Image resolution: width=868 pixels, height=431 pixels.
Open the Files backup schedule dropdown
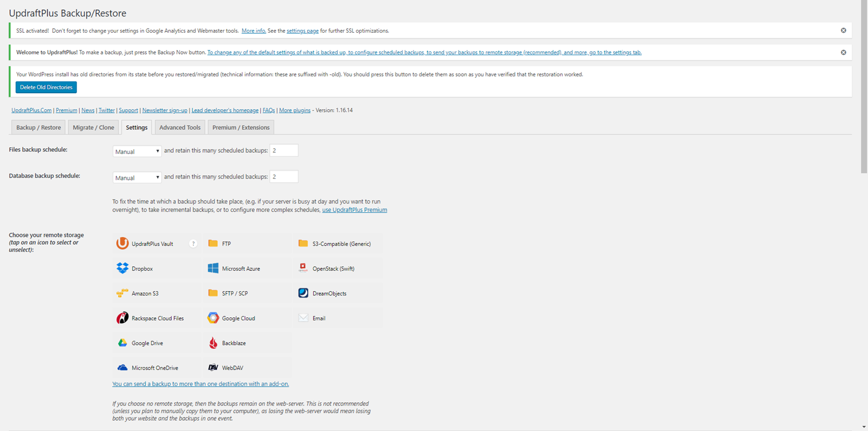(x=137, y=151)
